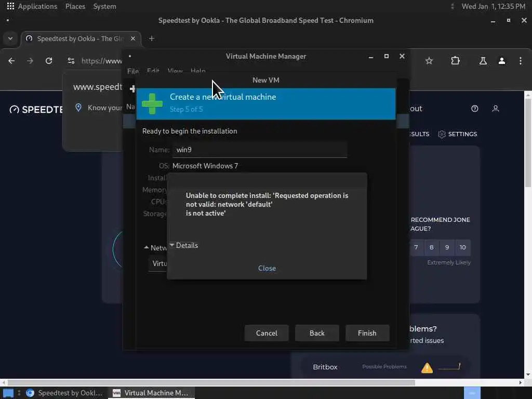Go back in Chromium browser
Screen dimensions: 532x399
11,61
